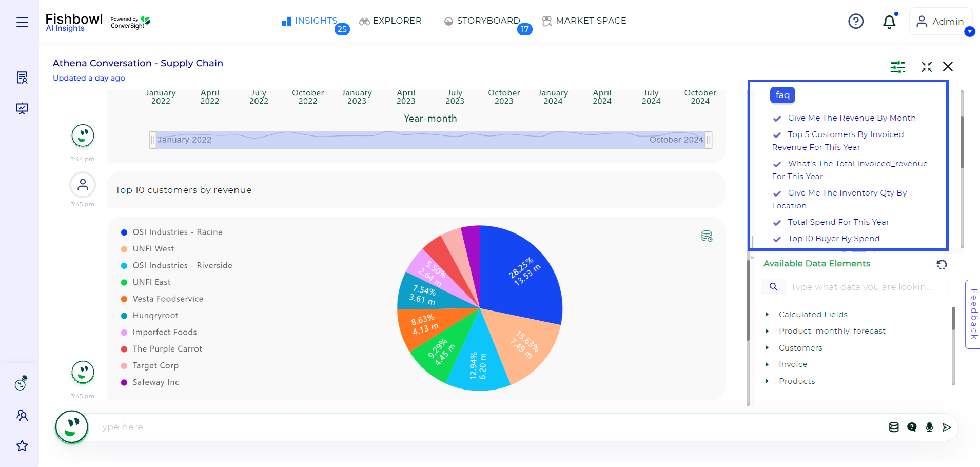The image size is (980, 467).
Task: Toggle Target Corp legend item
Action: pos(149,366)
